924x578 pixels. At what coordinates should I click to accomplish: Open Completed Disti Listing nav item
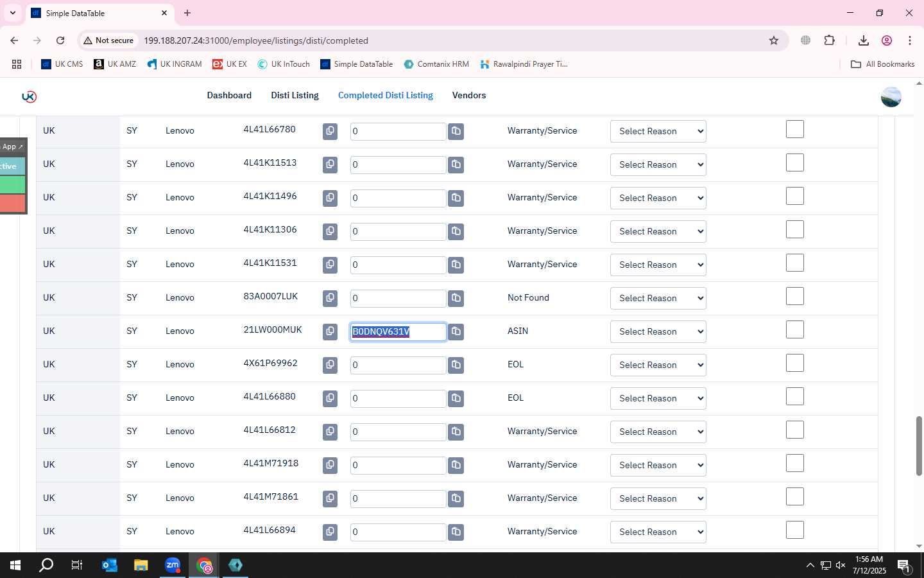tap(386, 96)
